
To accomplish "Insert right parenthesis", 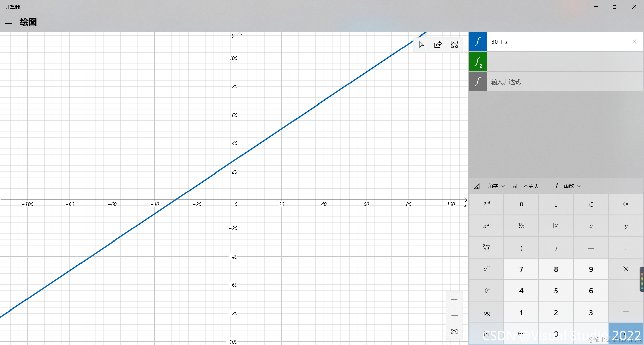I will (x=556, y=248).
